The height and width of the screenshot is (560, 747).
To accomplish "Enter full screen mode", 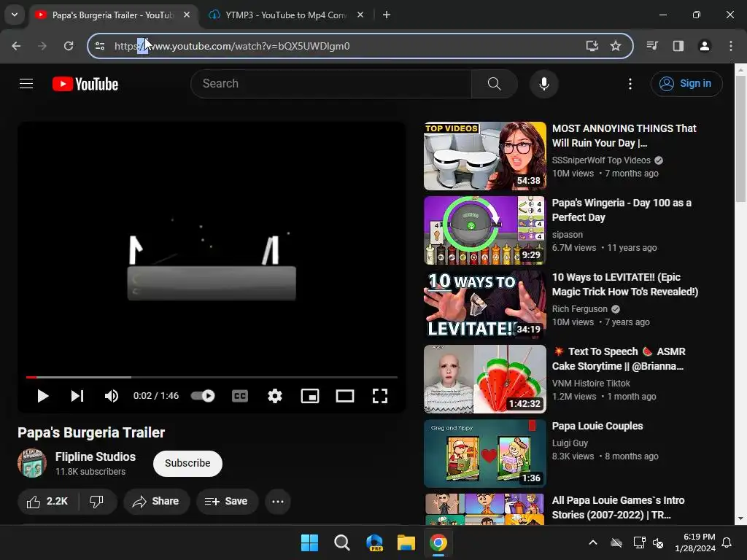I will tap(379, 396).
